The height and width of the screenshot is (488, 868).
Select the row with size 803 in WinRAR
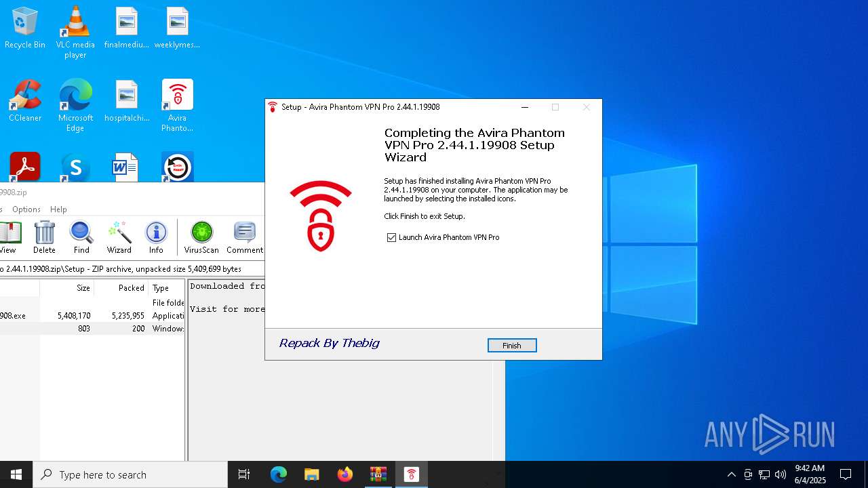[92, 329]
